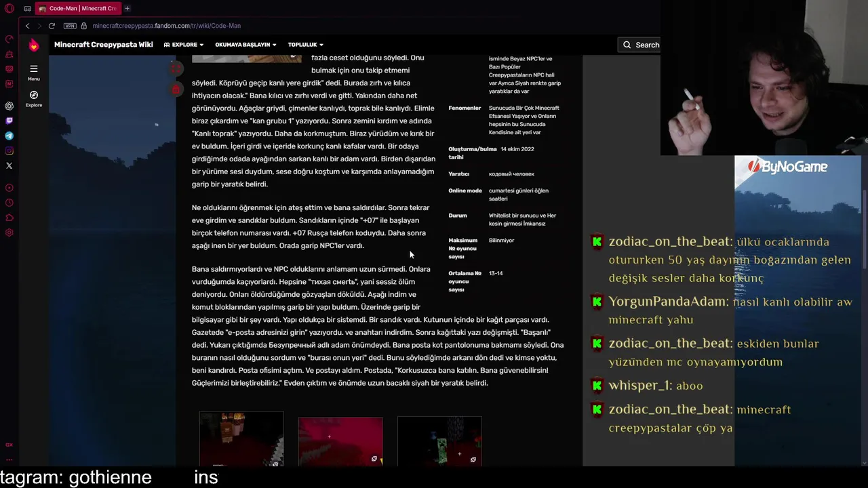Open Minecraft Creepypasta Wiki title link

pos(104,45)
